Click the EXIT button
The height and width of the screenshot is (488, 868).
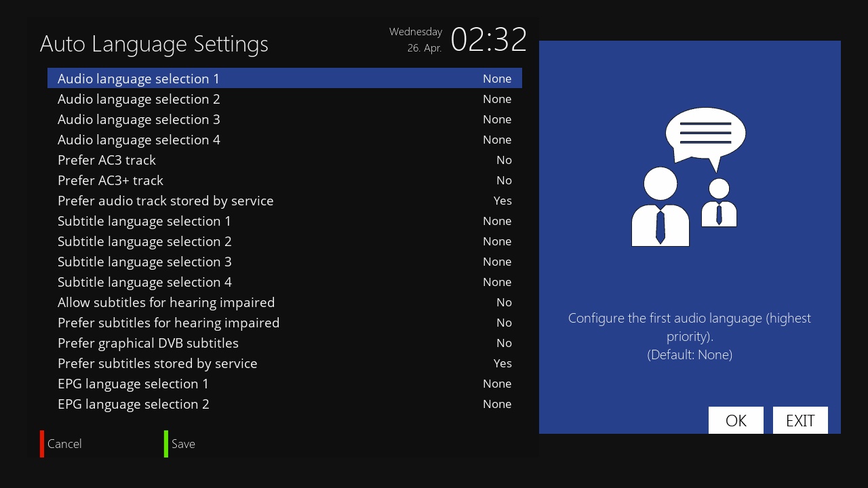(x=800, y=420)
